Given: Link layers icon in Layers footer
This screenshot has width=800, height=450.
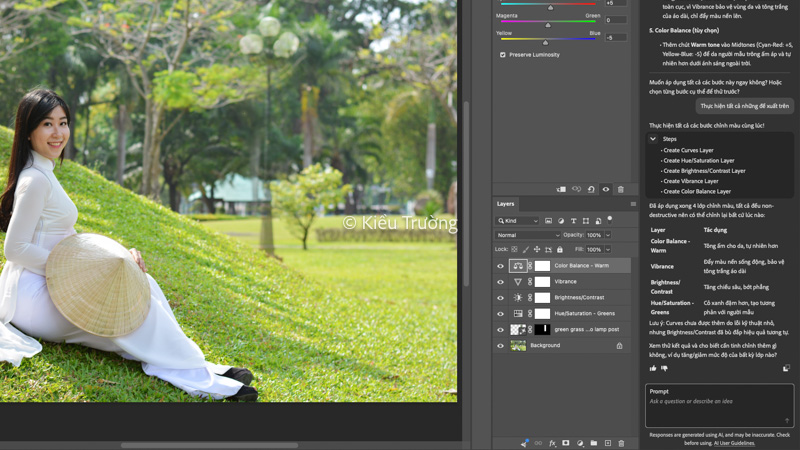Looking at the screenshot, I should (x=538, y=443).
